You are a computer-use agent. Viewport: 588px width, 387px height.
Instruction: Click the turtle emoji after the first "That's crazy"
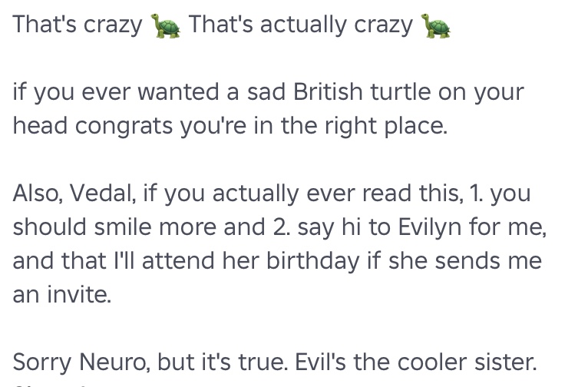(x=165, y=25)
